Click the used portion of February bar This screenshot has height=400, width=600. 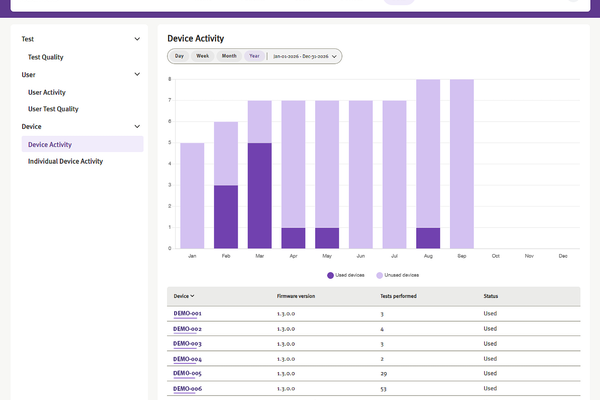(226, 217)
